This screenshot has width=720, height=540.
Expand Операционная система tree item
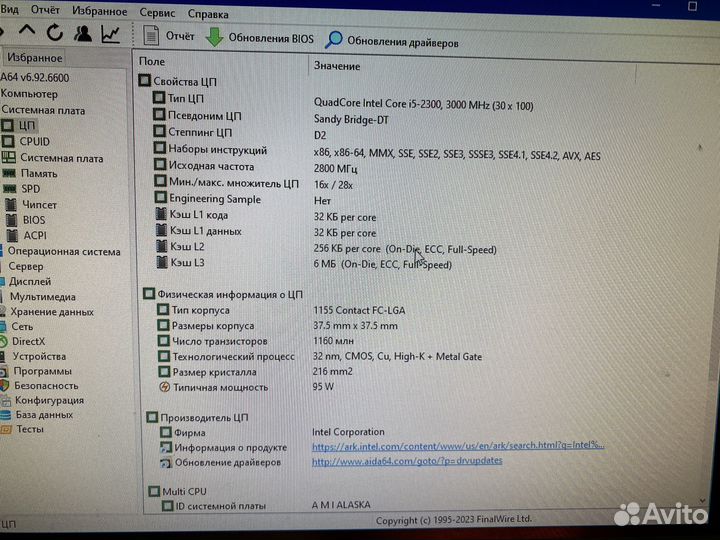tap(64, 252)
